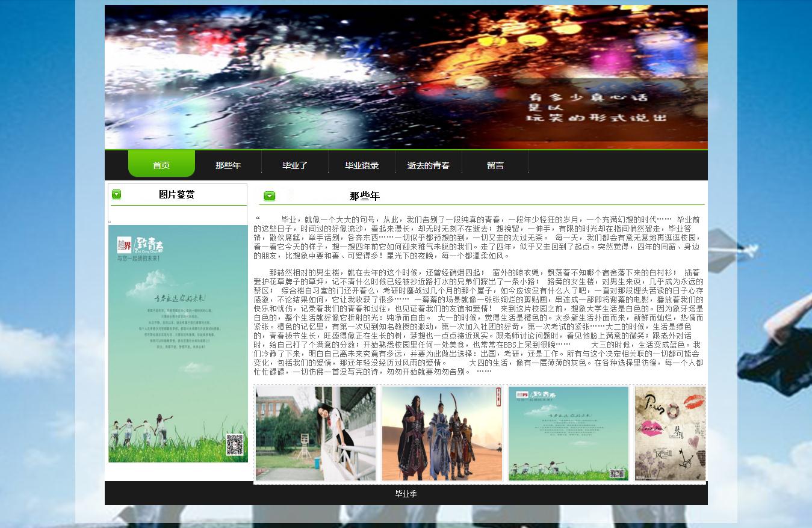Click the rainy bokeh banner image
812x528 pixels.
tap(406, 77)
